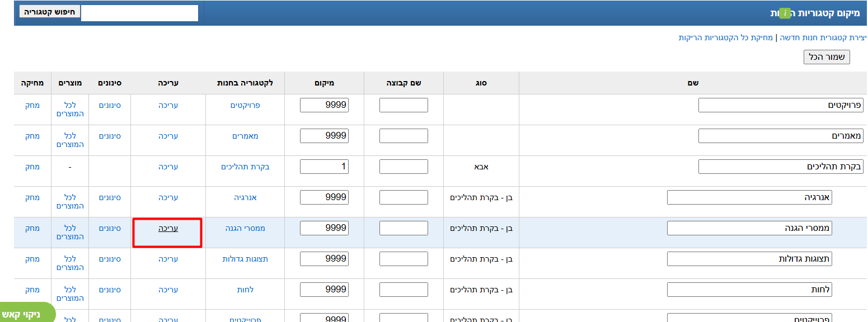Screen dimensions: 868x322
Task: Open the תצוגות גדולות store category link
Action: pos(245,259)
